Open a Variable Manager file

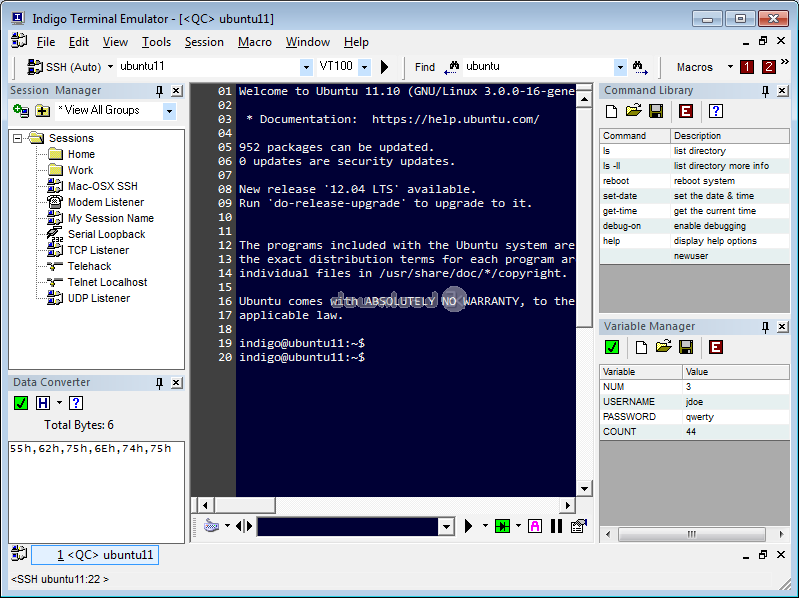point(663,347)
